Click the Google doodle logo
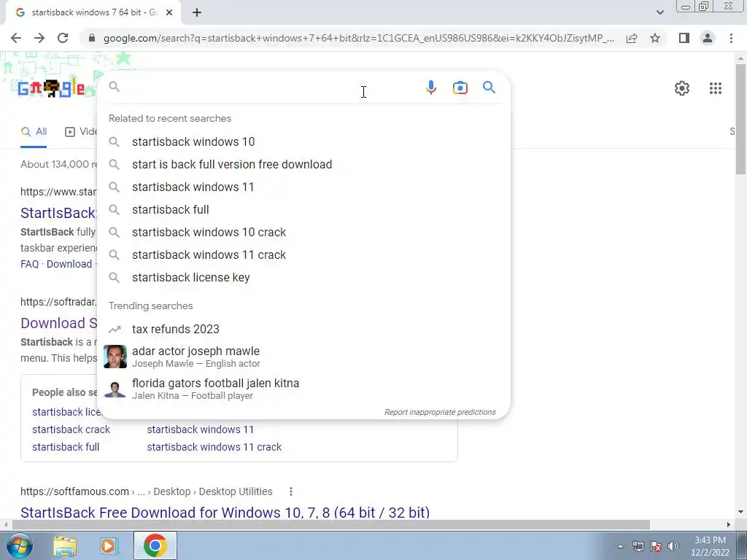 tap(52, 88)
